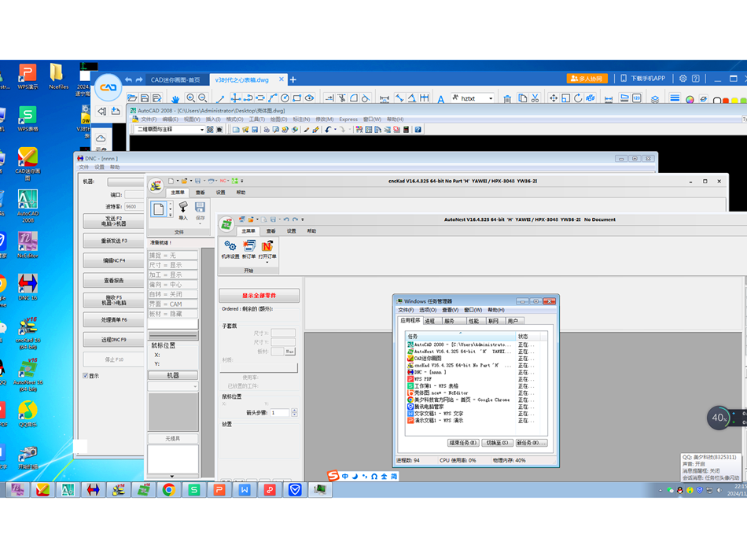Image resolution: width=747 pixels, height=560 pixels.
Task: Click the 波特率 9600 field in DNC
Action: (x=134, y=207)
